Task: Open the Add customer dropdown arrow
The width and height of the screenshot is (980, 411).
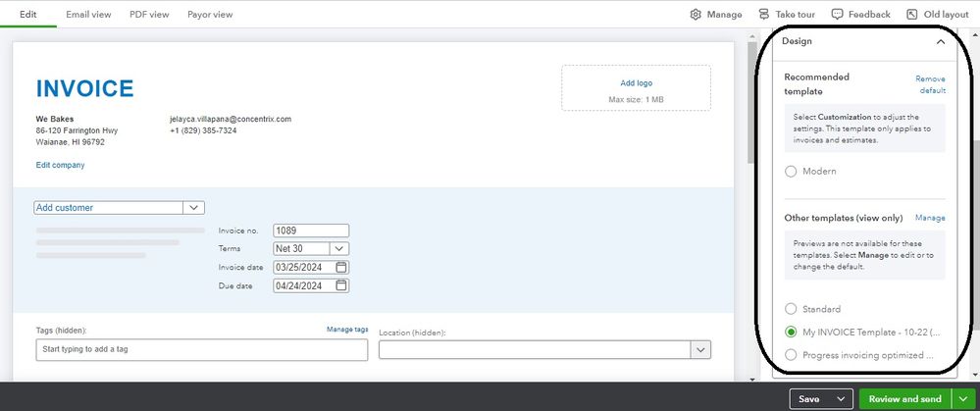Action: 193,207
